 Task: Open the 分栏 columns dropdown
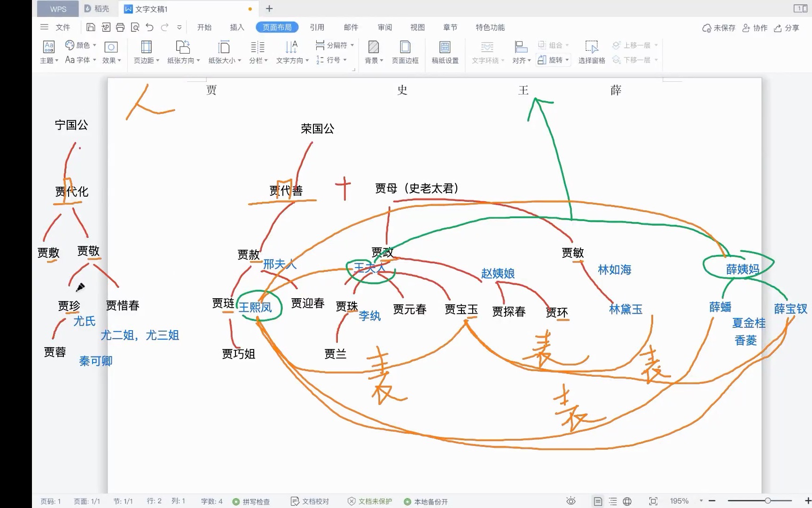258,52
